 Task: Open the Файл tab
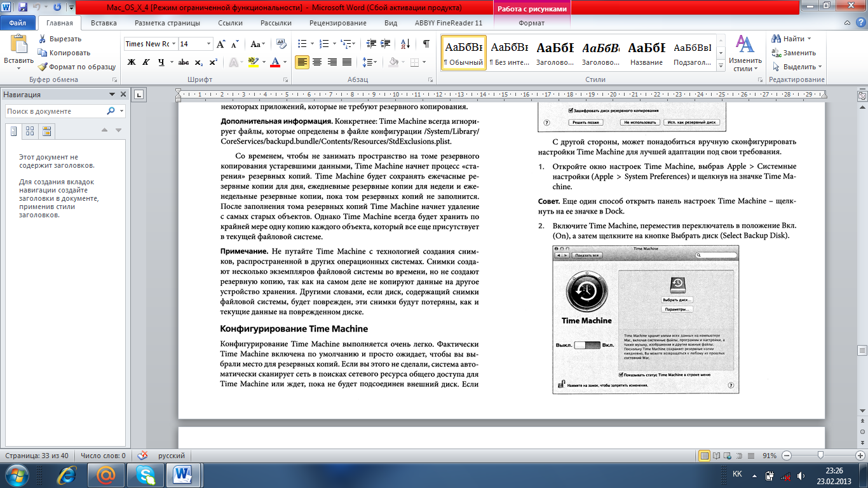tap(18, 23)
